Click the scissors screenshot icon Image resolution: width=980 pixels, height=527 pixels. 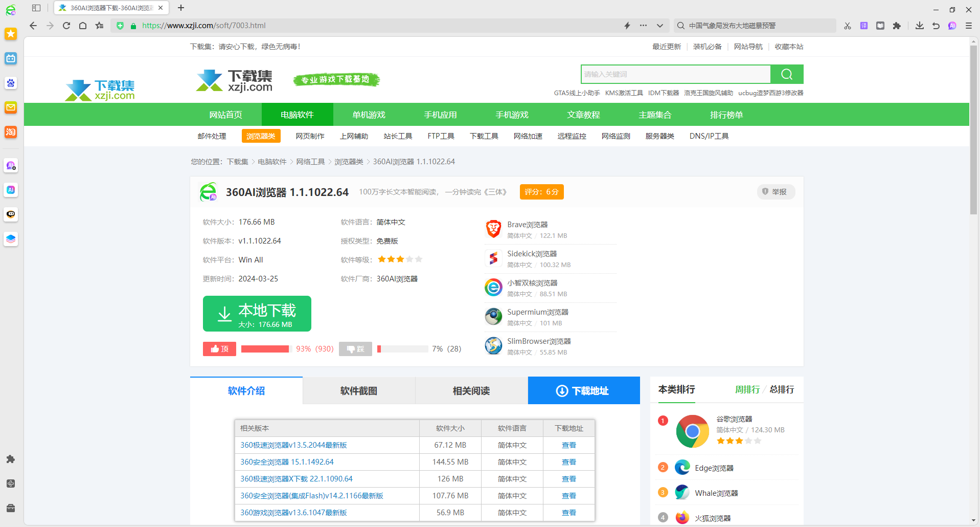point(848,26)
